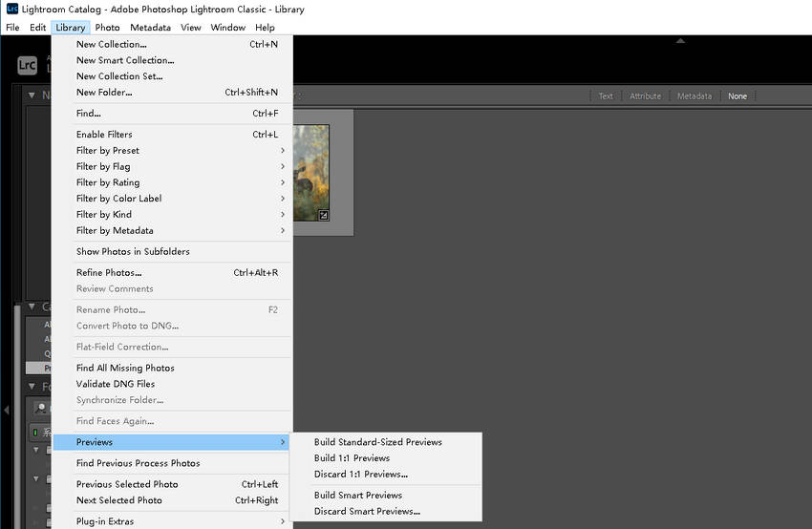This screenshot has width=812, height=529.
Task: Select the Attribute filter tab
Action: coord(645,96)
